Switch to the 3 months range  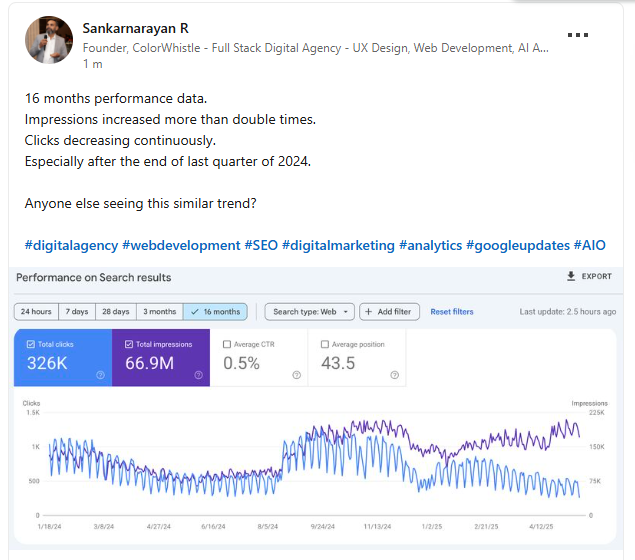tap(160, 312)
